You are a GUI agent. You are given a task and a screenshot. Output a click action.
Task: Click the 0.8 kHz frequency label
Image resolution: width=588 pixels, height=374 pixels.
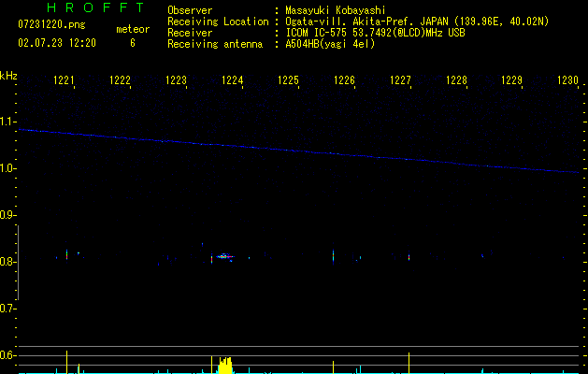7,262
